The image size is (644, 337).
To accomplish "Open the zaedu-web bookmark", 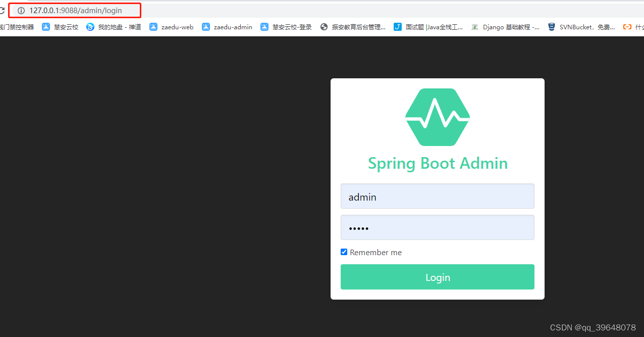I will click(x=172, y=27).
